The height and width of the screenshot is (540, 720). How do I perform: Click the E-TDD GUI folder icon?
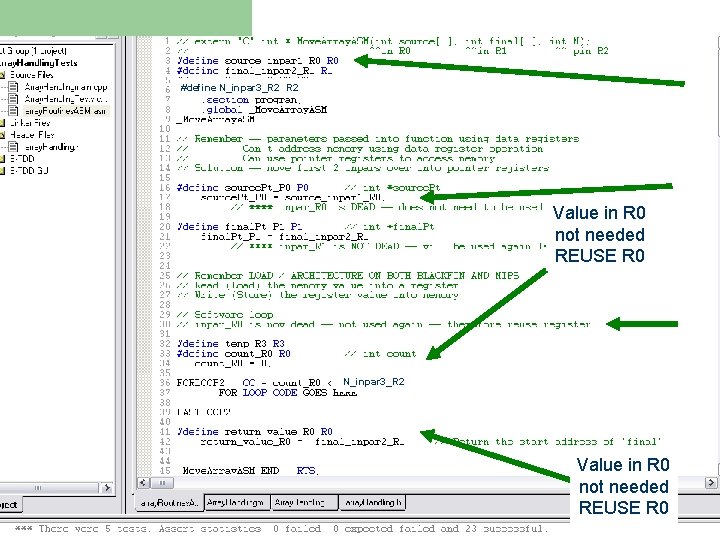coord(2,171)
